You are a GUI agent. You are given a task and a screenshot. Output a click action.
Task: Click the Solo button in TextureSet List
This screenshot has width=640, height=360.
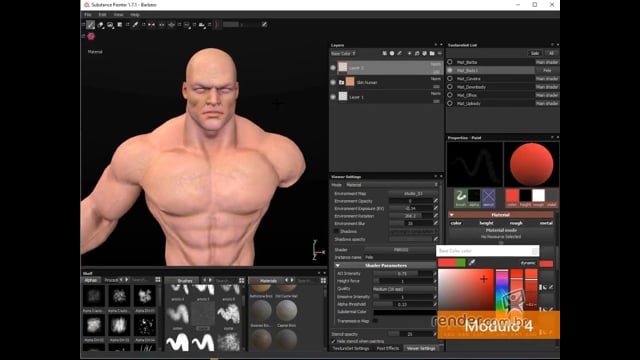(535, 53)
